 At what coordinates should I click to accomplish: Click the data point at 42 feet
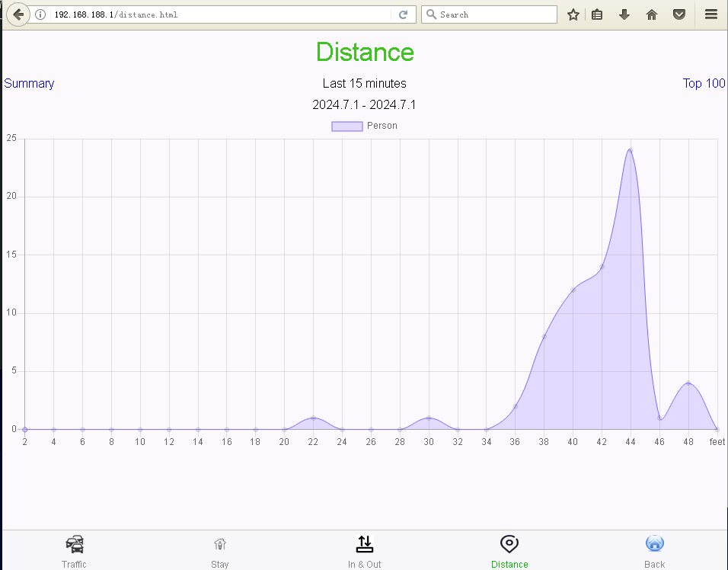602,267
